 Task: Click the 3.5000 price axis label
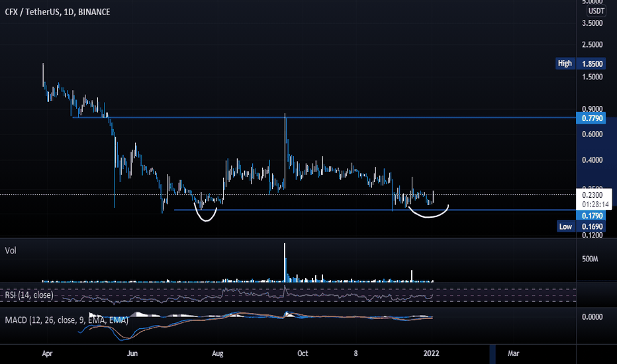pos(593,23)
